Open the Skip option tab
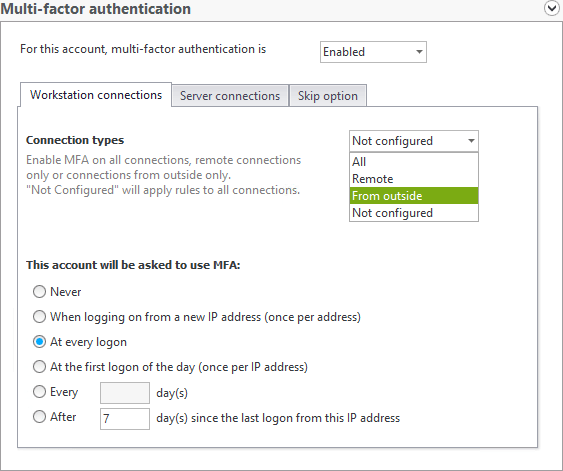Screen dimensions: 563x471 click(x=327, y=96)
